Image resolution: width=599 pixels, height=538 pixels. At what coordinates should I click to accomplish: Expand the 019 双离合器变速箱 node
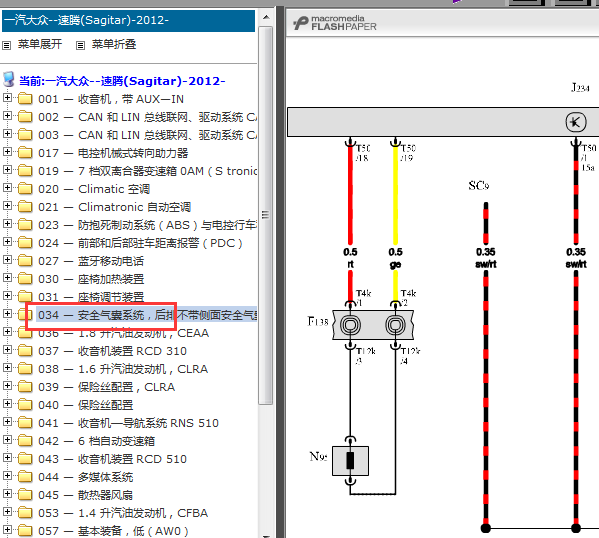tap(7, 170)
